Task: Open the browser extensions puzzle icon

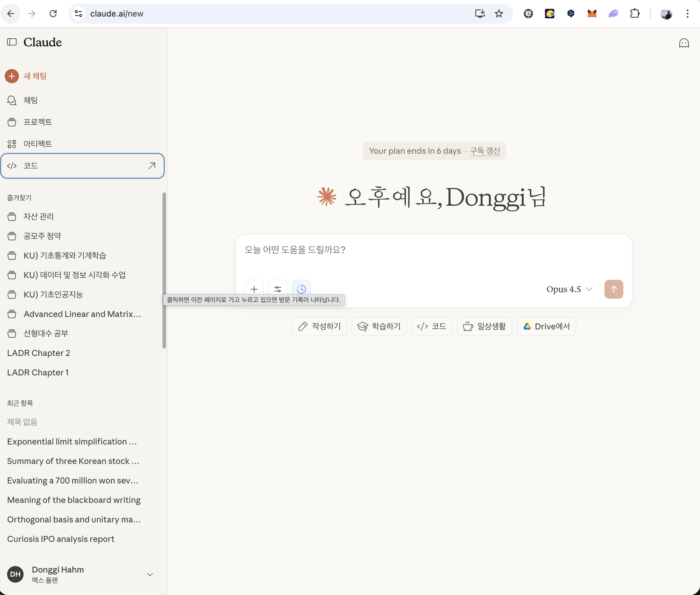Action: [x=635, y=14]
